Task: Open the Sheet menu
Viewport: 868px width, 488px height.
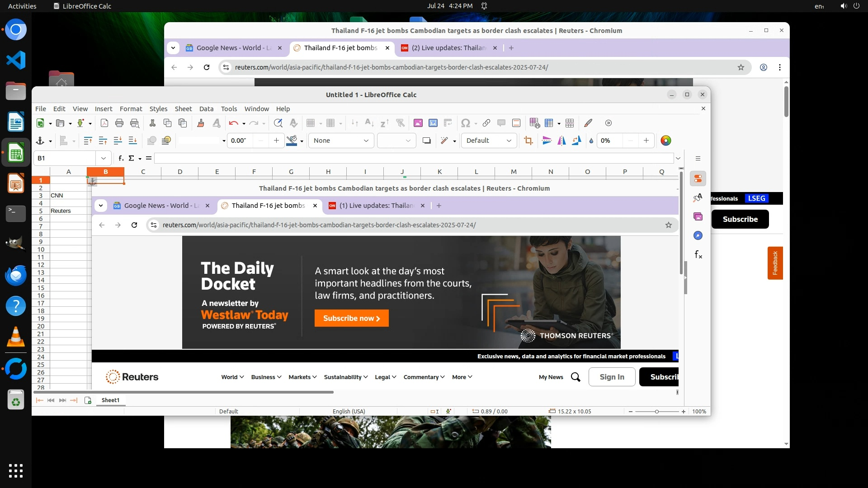Action: click(x=183, y=109)
